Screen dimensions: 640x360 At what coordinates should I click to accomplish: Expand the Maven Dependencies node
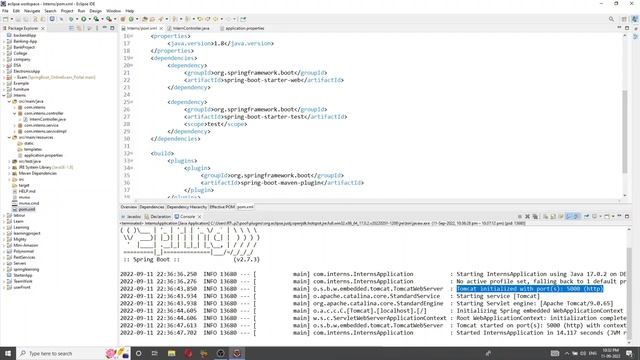click(9, 173)
